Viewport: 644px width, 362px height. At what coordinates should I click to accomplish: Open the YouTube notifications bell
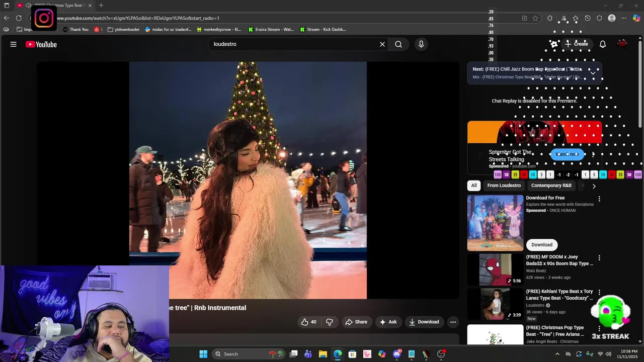[x=603, y=44]
